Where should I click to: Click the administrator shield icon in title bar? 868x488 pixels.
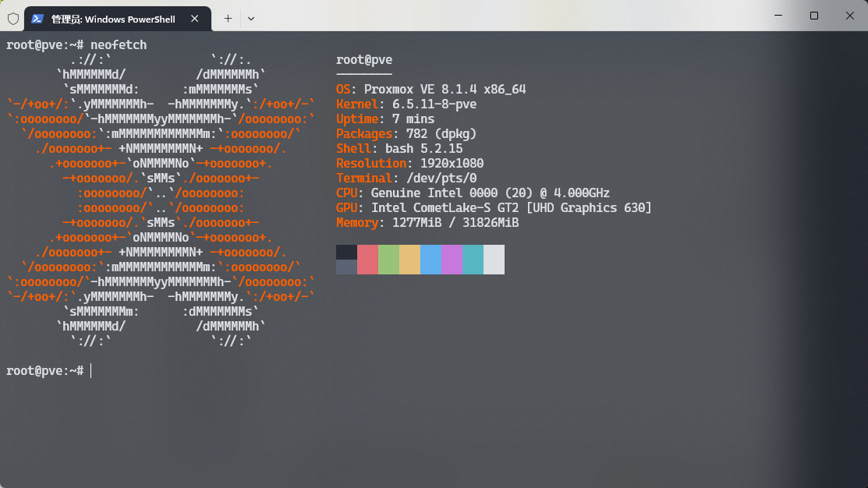(12, 18)
